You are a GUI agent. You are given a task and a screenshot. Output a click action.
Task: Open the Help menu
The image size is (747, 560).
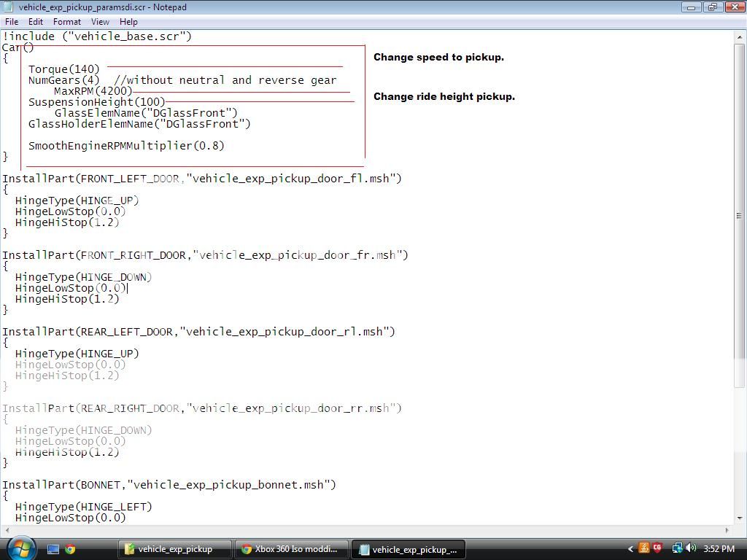(x=128, y=22)
